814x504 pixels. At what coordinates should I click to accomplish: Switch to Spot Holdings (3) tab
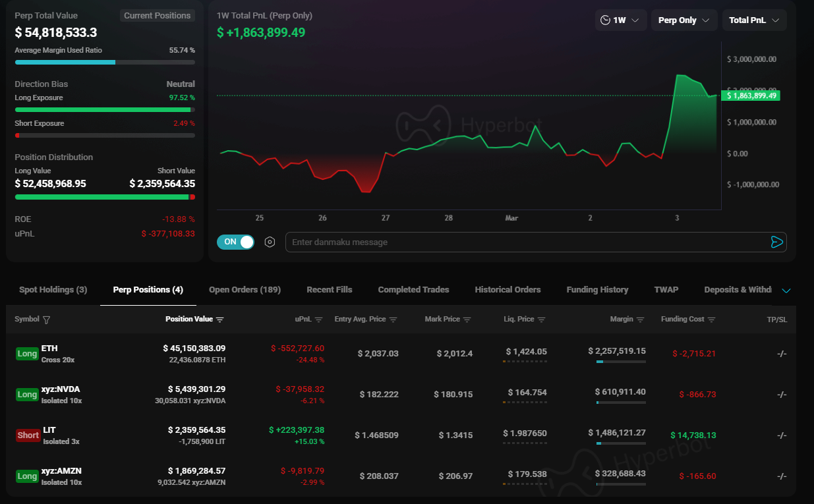(x=53, y=290)
